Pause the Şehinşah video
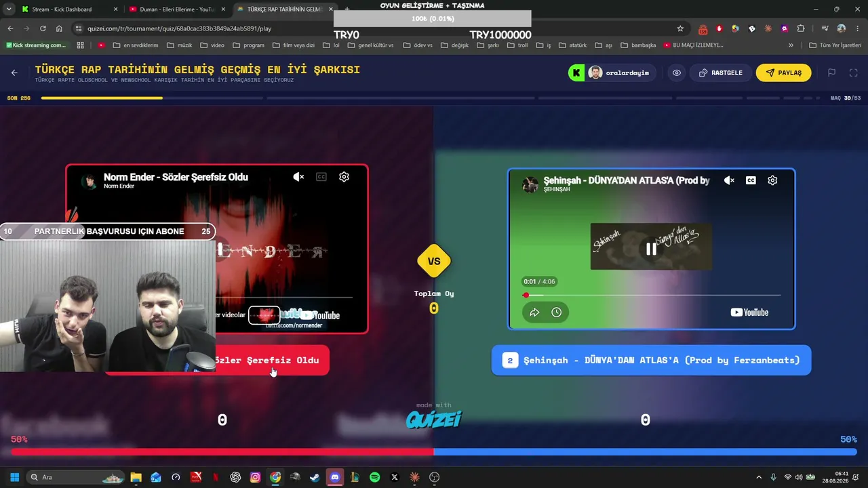The height and width of the screenshot is (488, 868). coord(651,249)
